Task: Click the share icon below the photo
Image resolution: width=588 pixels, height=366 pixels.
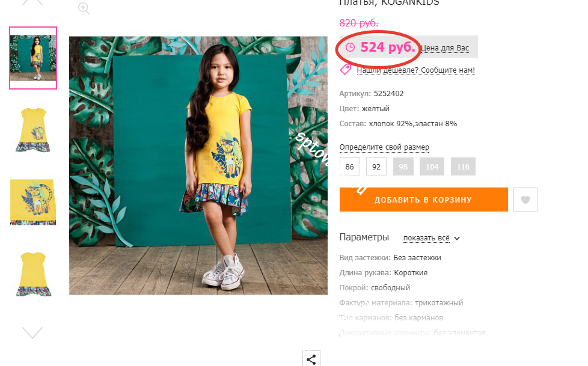Action: point(311,359)
